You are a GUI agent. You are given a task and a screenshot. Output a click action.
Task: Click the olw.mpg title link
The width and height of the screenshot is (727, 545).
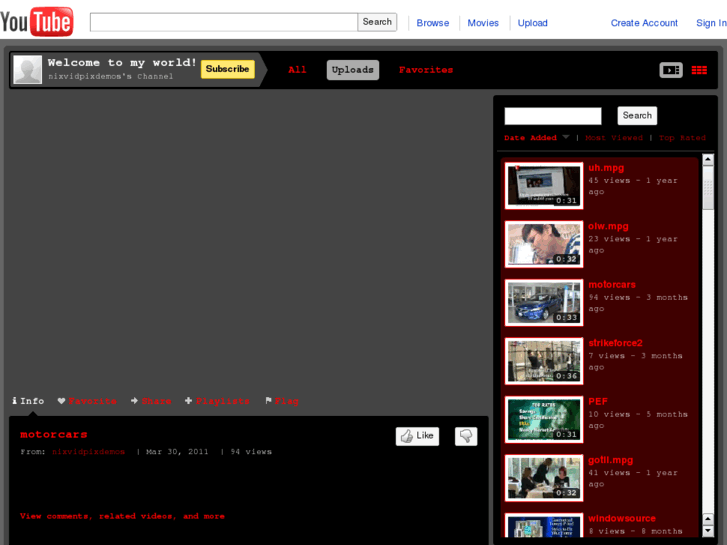[x=608, y=226]
